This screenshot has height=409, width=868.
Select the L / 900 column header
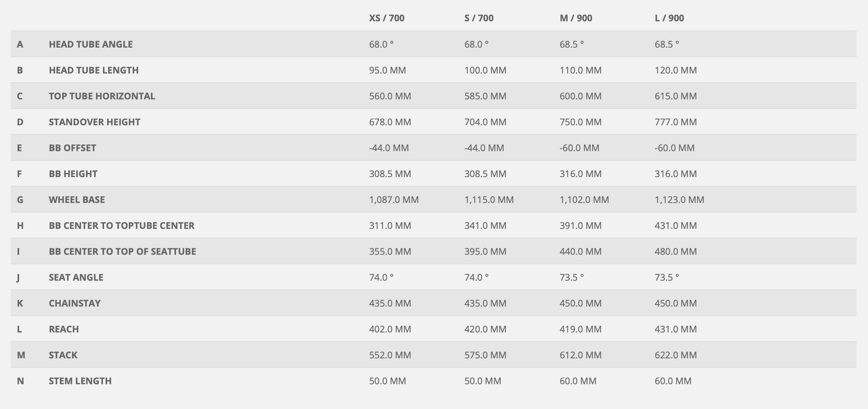(x=669, y=18)
